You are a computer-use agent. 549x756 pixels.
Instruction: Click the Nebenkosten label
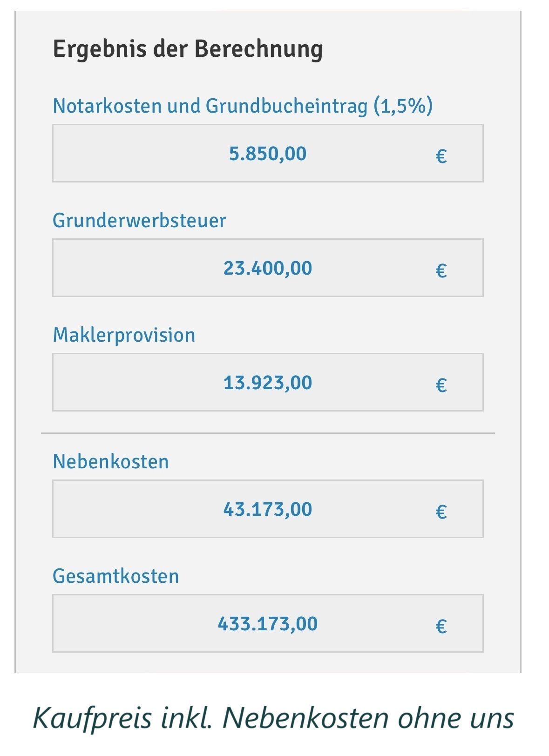click(x=111, y=461)
